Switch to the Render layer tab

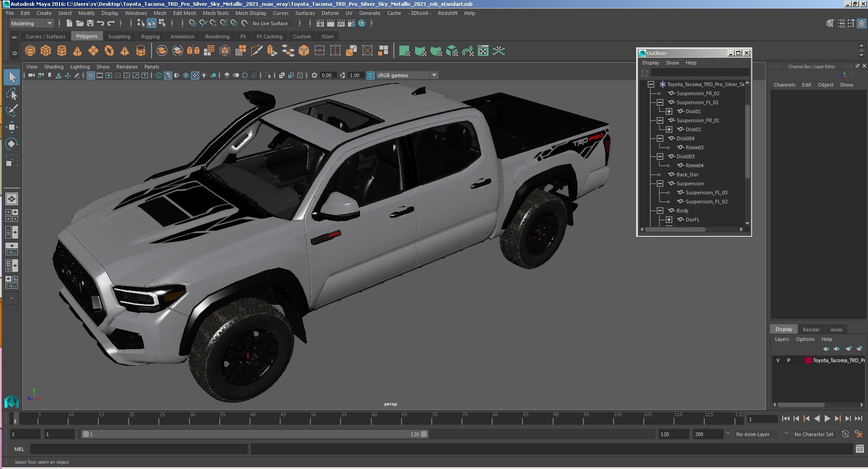point(811,329)
